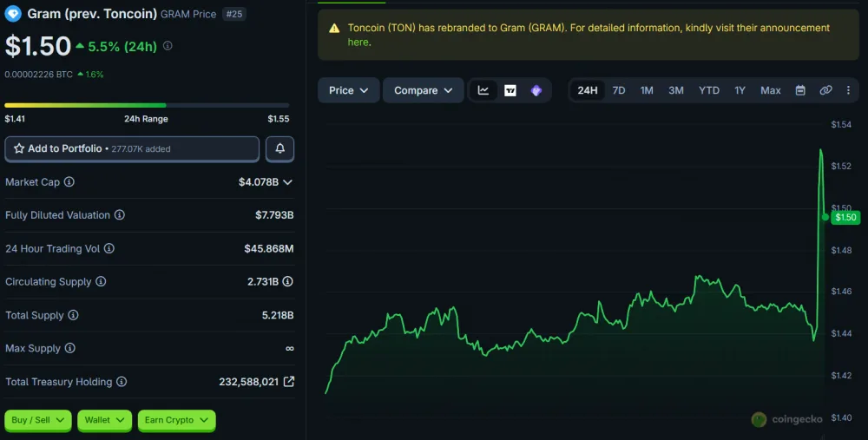Click the 232,588,021 treasury value
Viewport: 868px width, 440px height.
tap(248, 381)
